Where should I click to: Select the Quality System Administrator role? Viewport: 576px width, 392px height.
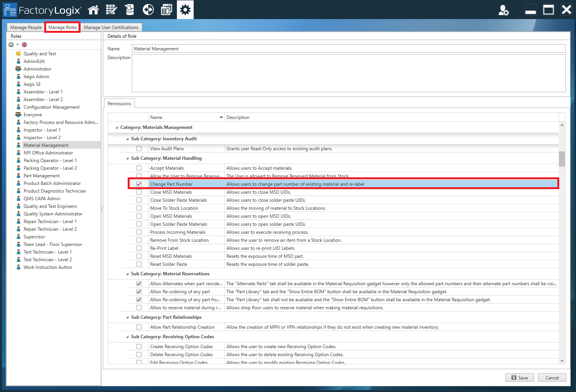(x=53, y=214)
